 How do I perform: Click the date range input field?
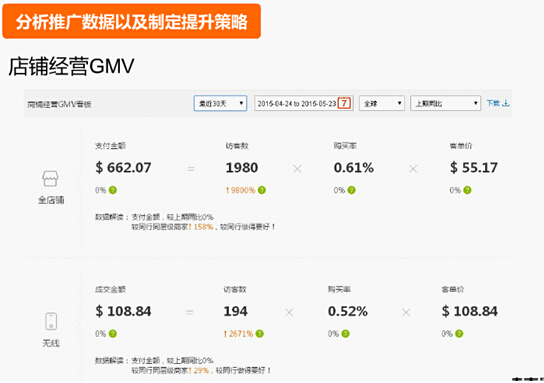[304, 103]
